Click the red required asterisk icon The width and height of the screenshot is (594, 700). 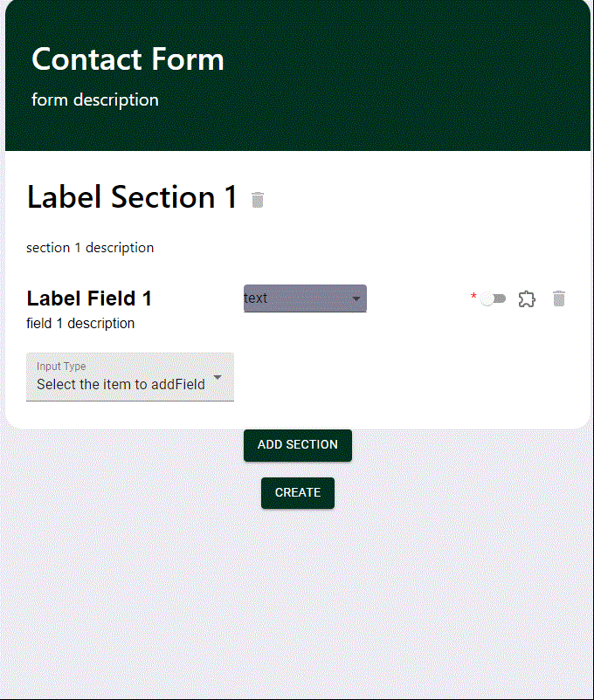click(x=473, y=298)
